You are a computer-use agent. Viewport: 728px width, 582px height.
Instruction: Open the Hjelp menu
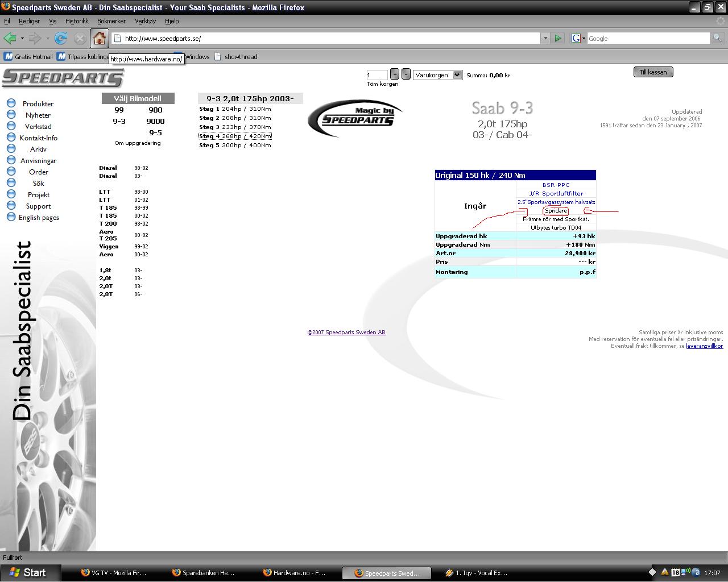tap(172, 21)
